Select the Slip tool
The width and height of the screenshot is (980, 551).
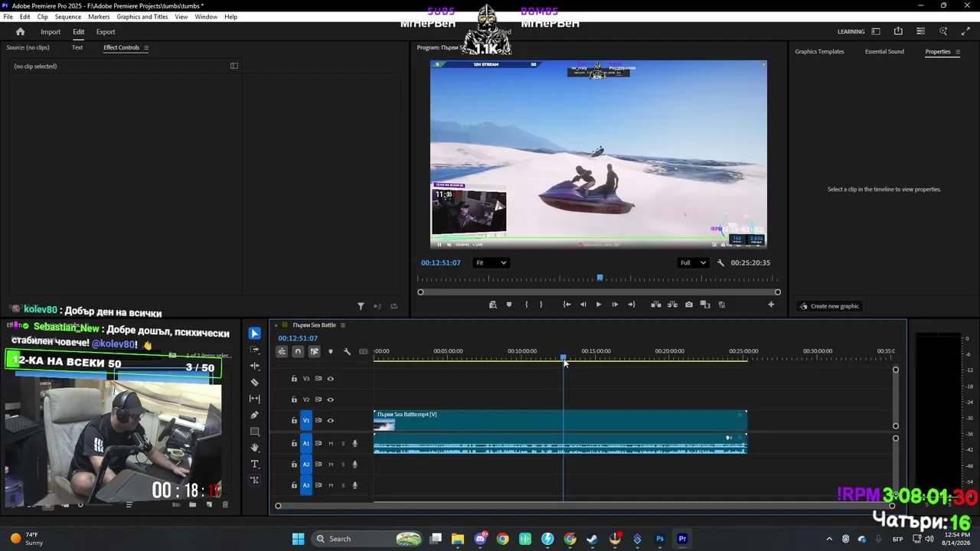255,399
